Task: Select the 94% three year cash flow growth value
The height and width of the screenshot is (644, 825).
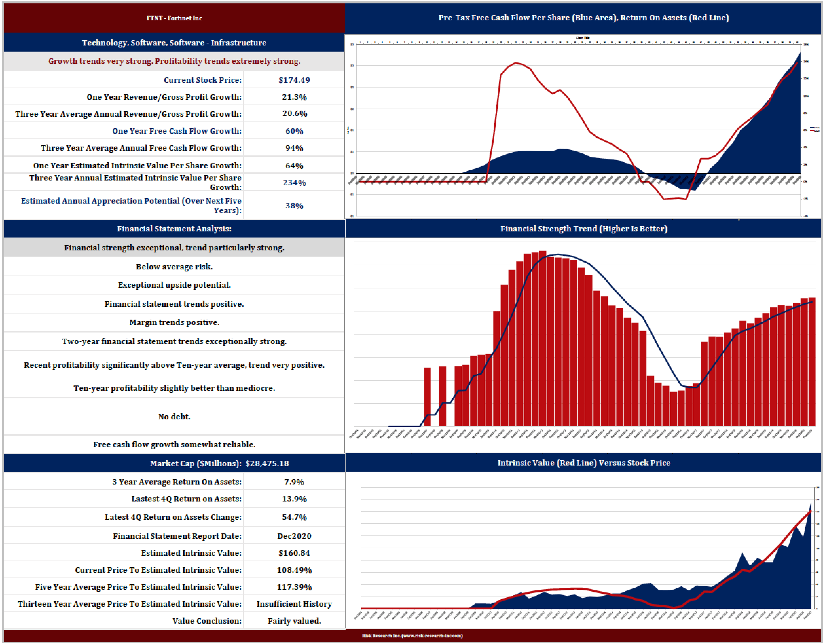Action: [294, 148]
